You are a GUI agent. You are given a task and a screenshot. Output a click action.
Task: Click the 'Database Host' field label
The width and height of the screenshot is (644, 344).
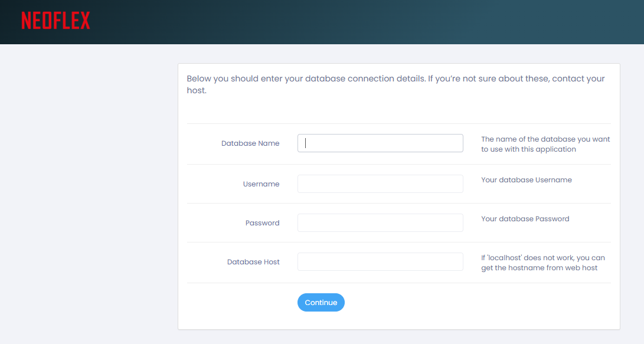coord(253,262)
